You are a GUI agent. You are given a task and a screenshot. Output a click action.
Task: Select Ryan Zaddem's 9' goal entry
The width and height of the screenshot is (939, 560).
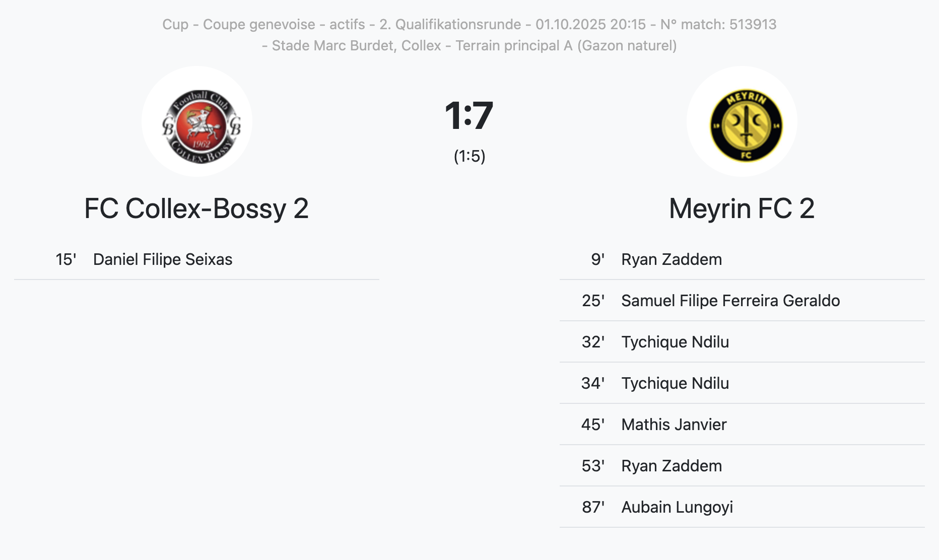pyautogui.click(x=671, y=259)
